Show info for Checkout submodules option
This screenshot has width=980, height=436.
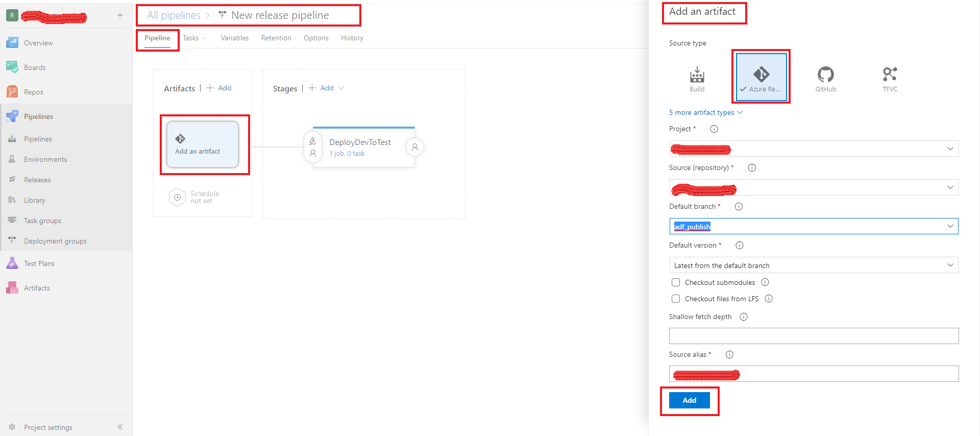[765, 282]
